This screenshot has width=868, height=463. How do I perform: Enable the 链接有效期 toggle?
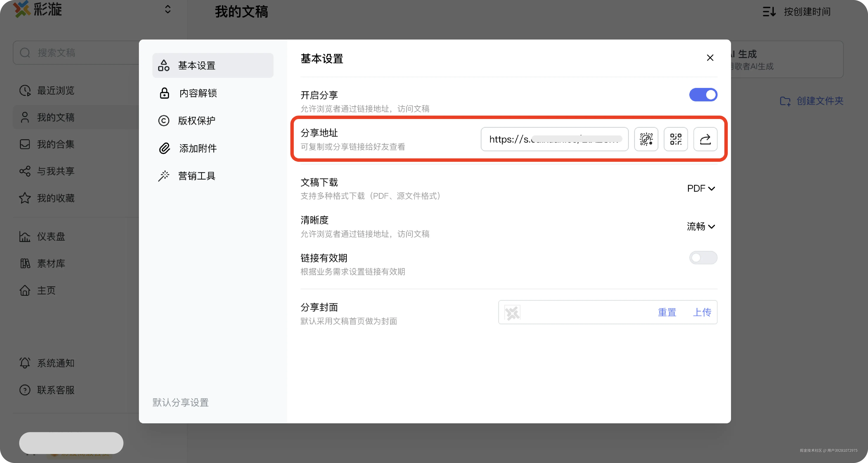(703, 258)
